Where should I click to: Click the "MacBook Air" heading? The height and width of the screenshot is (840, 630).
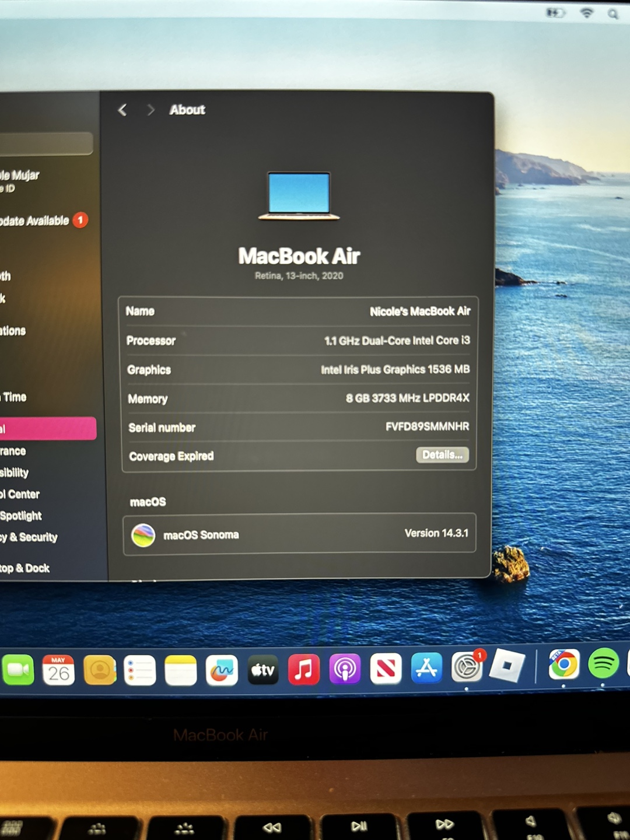[x=299, y=256]
